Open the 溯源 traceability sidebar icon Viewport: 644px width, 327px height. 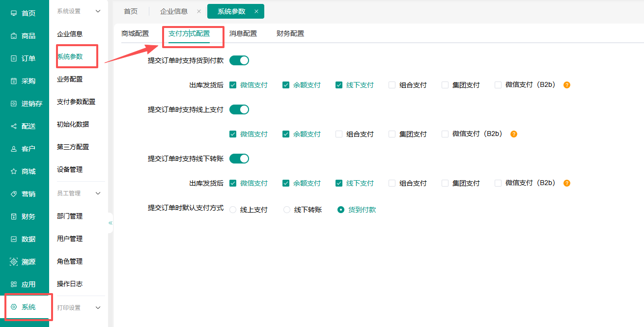tap(14, 262)
